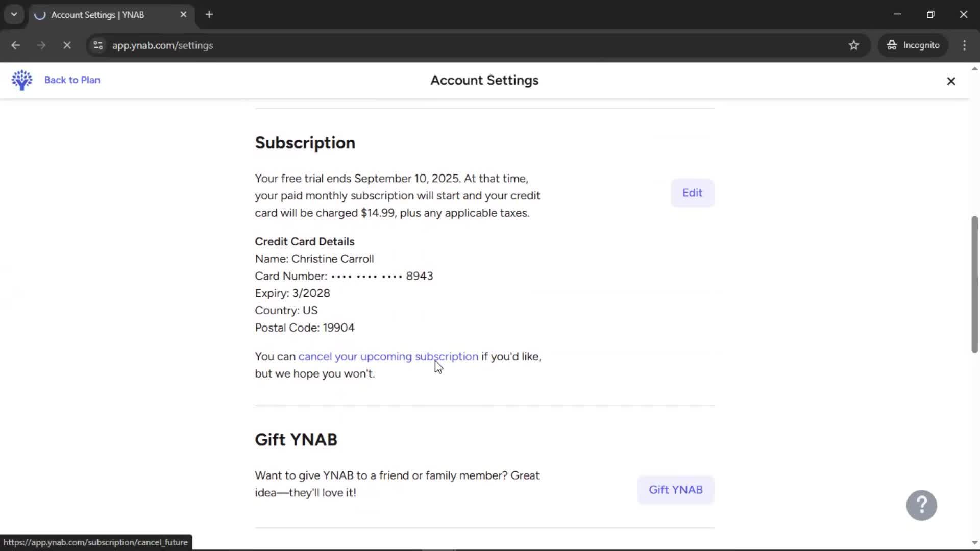
Task: Go back in browser history
Action: click(x=16, y=45)
